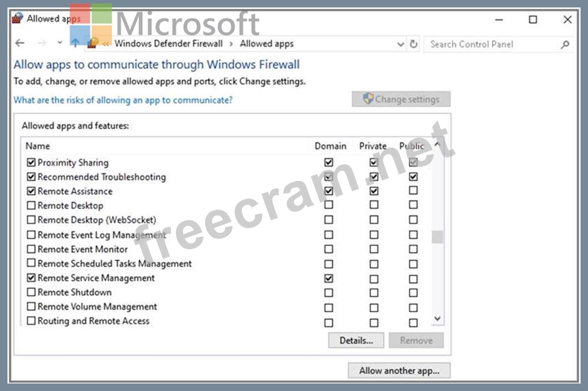This screenshot has width=588, height=391.
Task: Click the Private column header
Action: tap(373, 146)
